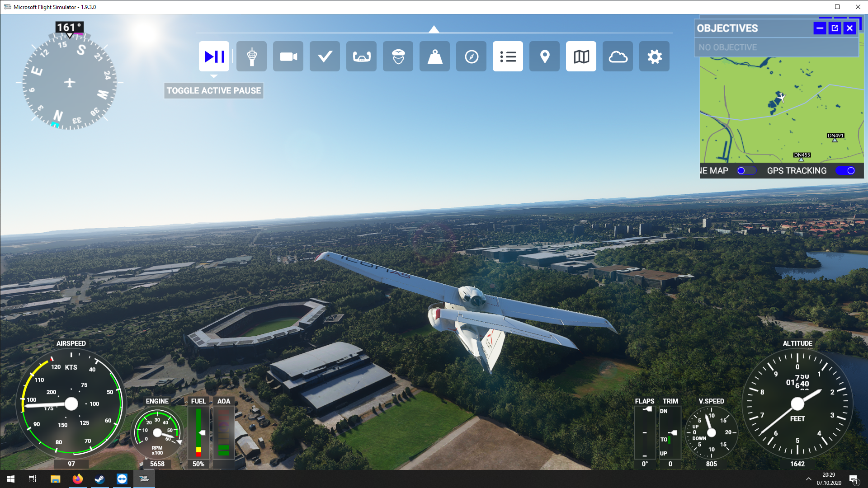Open the fuel and weight panel
Screen dimensions: 868x488
pos(435,56)
